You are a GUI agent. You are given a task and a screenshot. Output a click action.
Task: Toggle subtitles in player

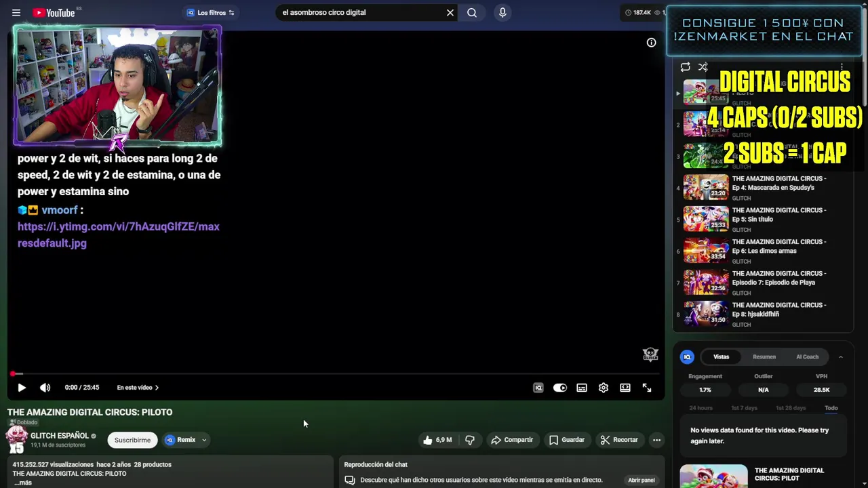[582, 388]
